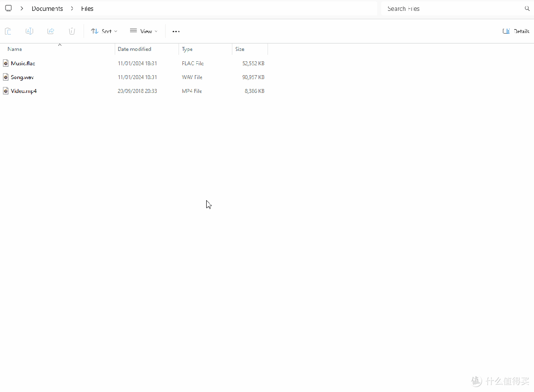Sort by the Size column header

[250, 49]
